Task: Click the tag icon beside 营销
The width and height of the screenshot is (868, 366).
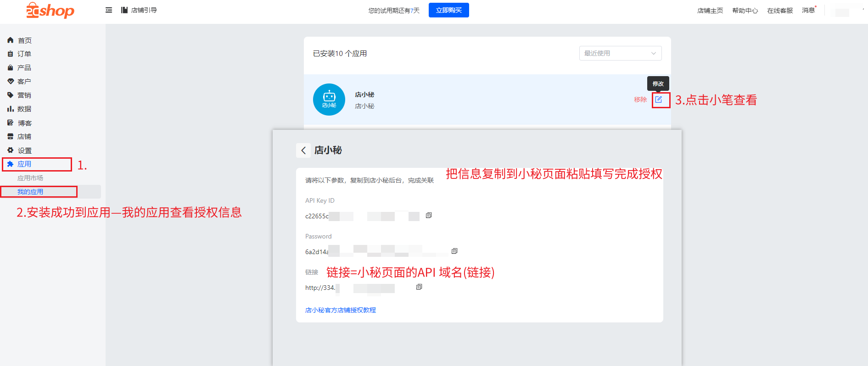Action: click(x=10, y=95)
